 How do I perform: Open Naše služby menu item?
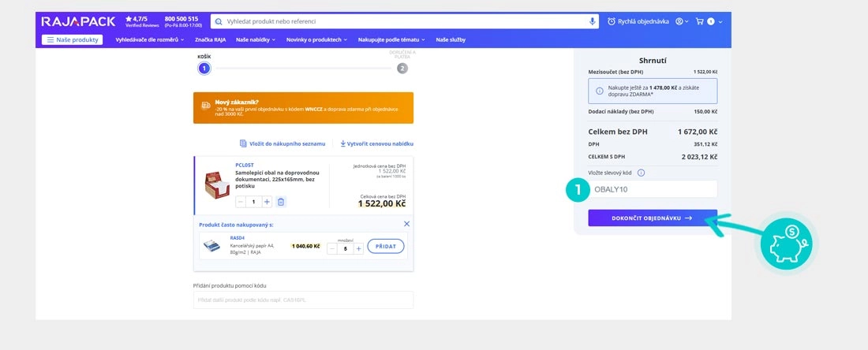[451, 39]
